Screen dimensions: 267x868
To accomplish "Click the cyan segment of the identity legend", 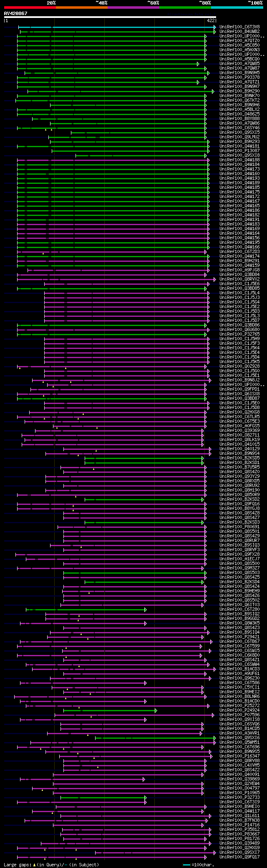I will pyautogui.click(x=237, y=8).
